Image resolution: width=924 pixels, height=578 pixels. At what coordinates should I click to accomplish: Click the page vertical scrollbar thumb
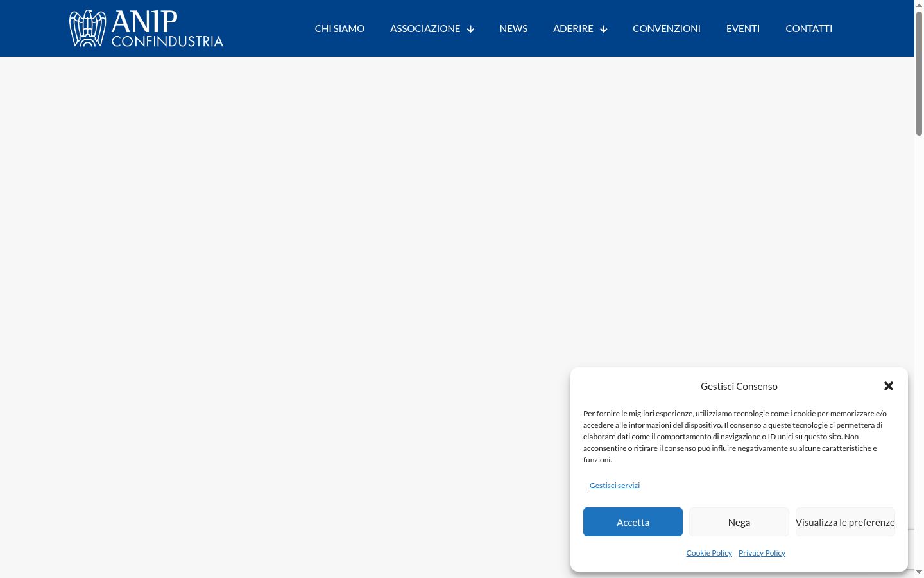click(919, 74)
